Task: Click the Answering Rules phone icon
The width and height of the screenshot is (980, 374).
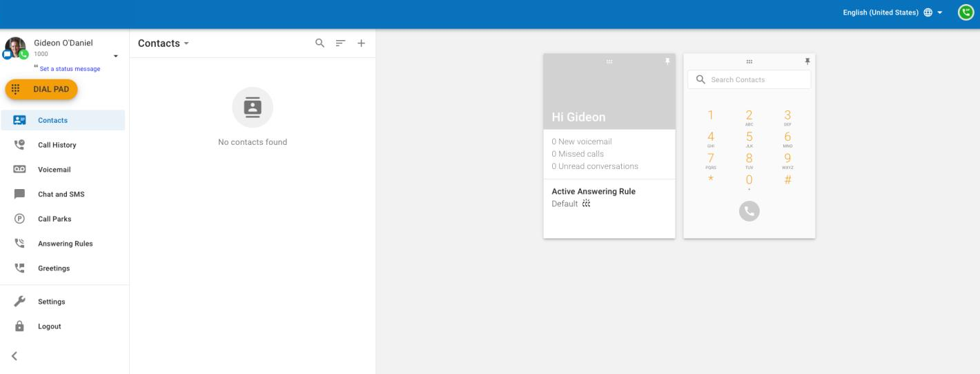Action: click(x=19, y=244)
